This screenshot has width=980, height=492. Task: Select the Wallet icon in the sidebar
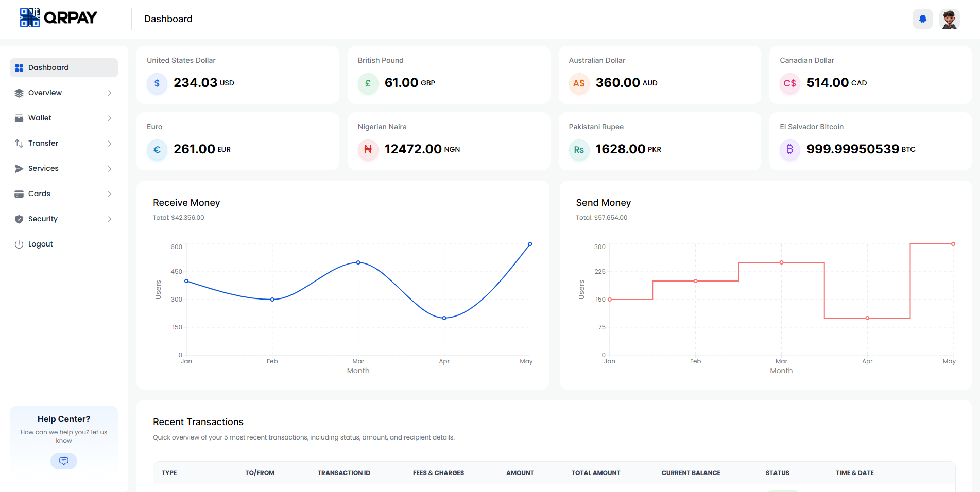(19, 118)
